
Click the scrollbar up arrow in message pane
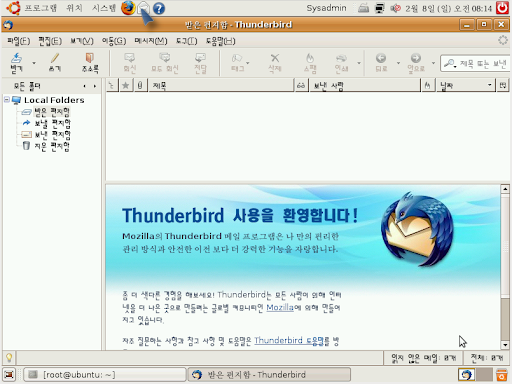pyautogui.click(x=505, y=189)
